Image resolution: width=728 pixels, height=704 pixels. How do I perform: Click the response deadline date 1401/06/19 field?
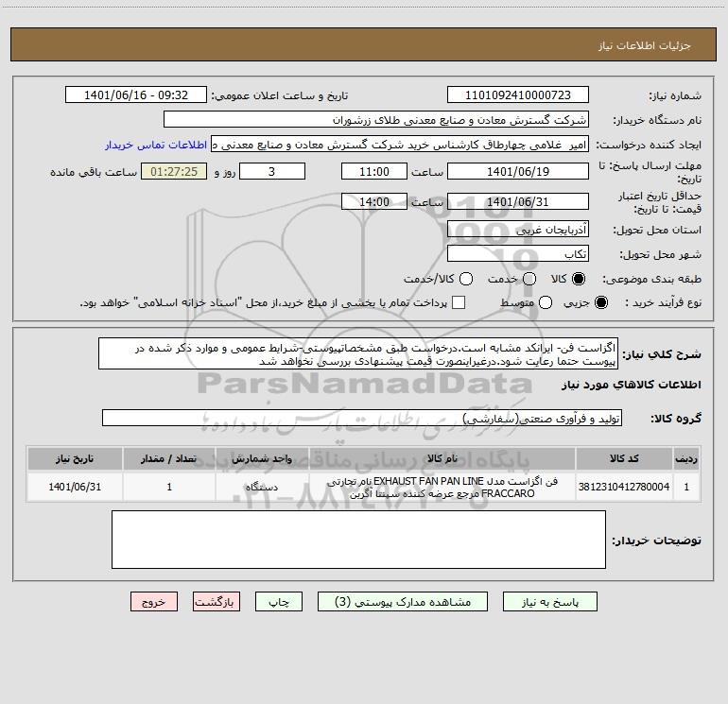[518, 172]
